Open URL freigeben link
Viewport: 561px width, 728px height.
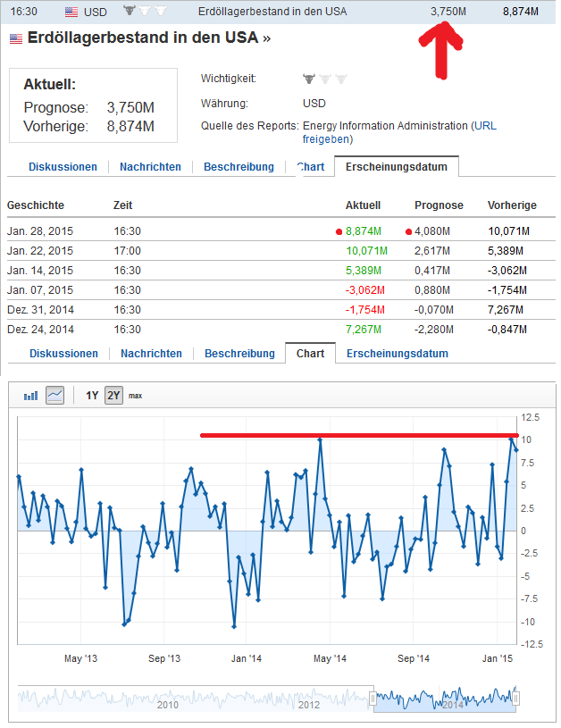[x=399, y=132]
